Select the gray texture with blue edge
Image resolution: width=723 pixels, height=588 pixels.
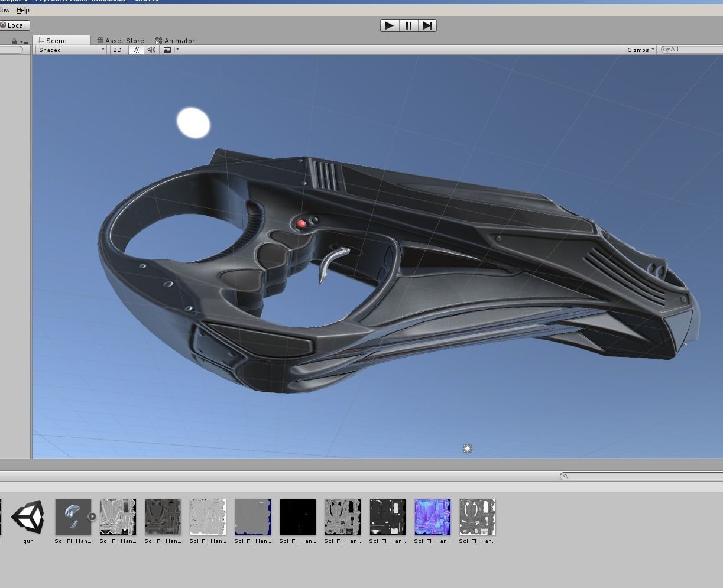point(252,517)
